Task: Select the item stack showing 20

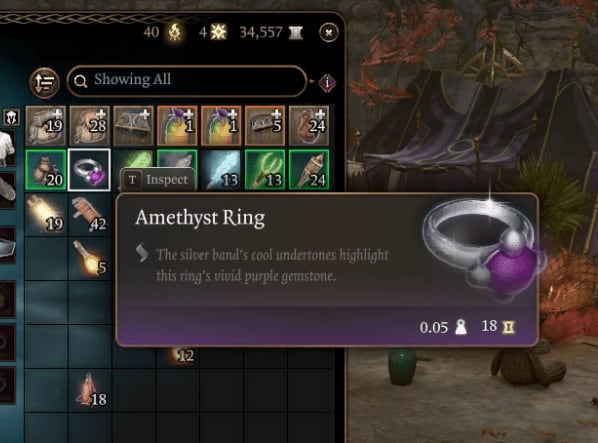Action: click(45, 170)
